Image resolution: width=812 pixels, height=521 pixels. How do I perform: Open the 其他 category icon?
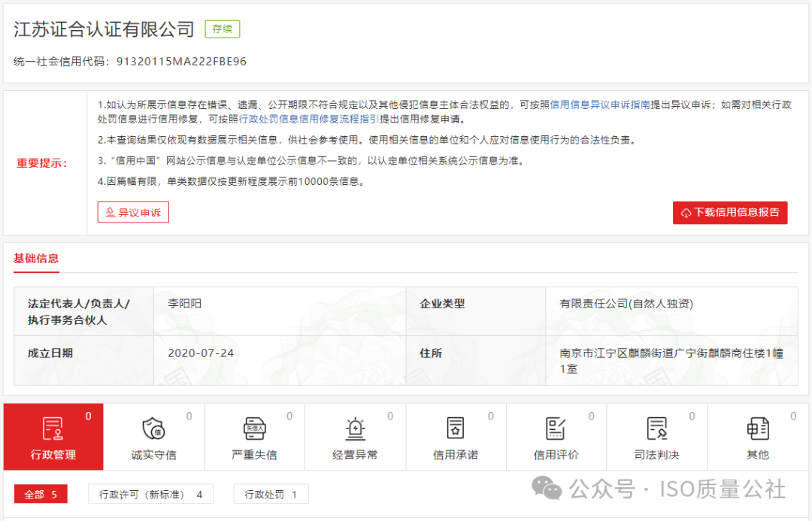pyautogui.click(x=758, y=429)
